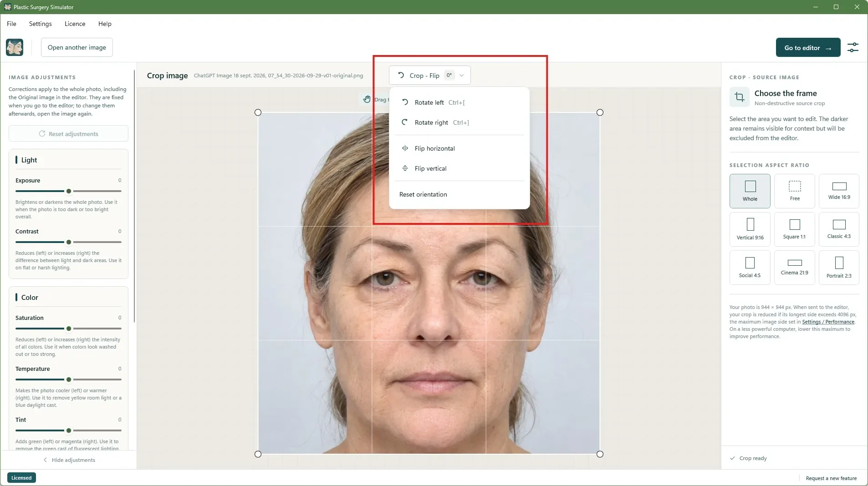Click Reset adjustments button

pyautogui.click(x=68, y=134)
